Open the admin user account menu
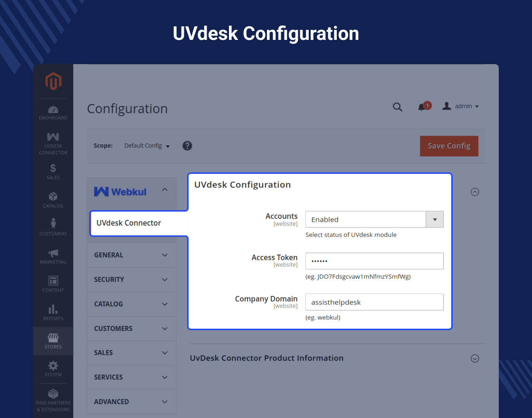The height and width of the screenshot is (418, 532). [x=460, y=106]
